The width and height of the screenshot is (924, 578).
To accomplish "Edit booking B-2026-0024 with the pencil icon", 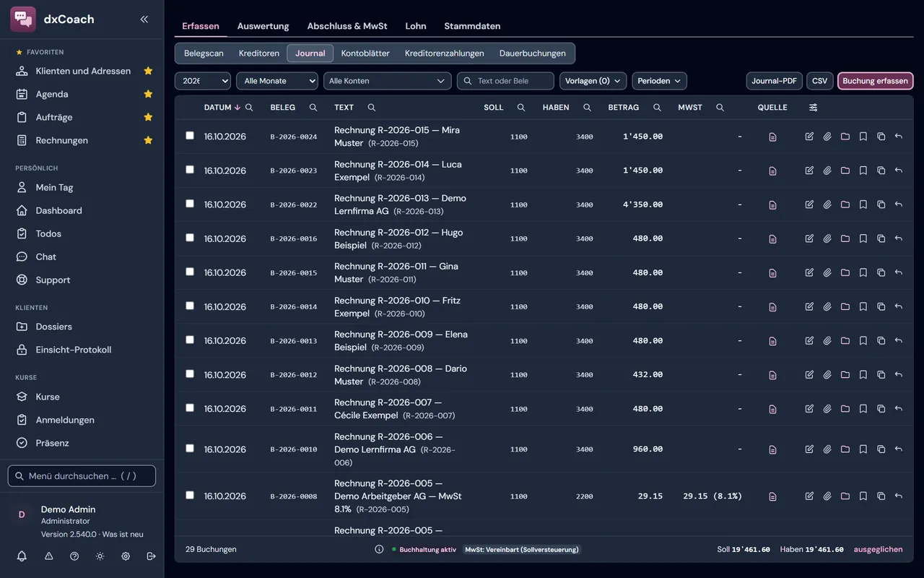I will click(809, 137).
